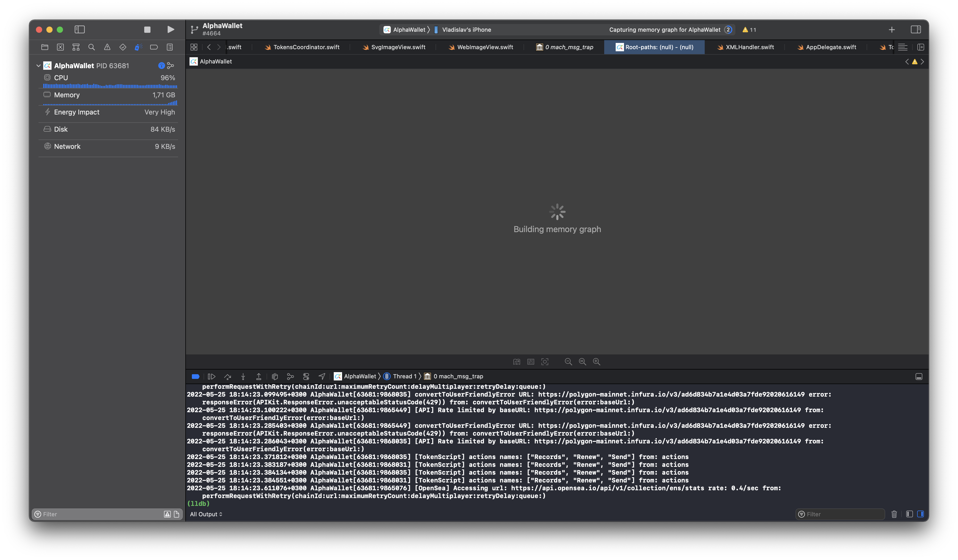
Task: Toggle breakpoints activation button
Action: point(196,377)
